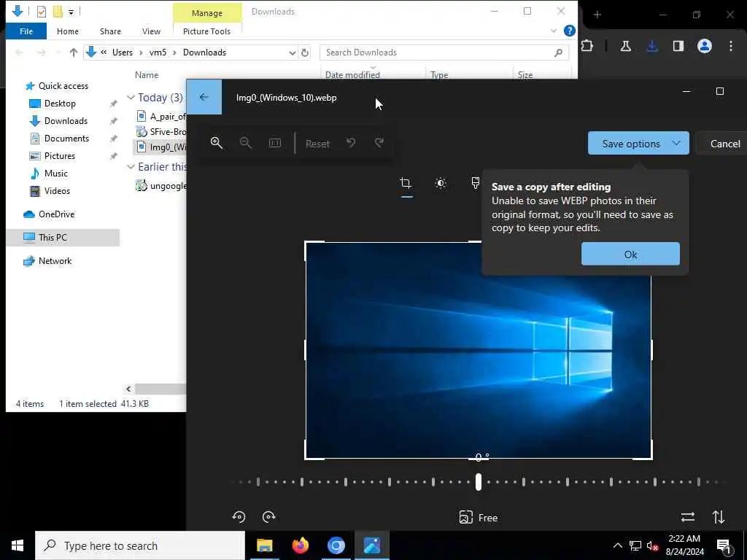Screen dimensions: 747x560
Task: Open Chrome profile avatar
Action: (705, 46)
